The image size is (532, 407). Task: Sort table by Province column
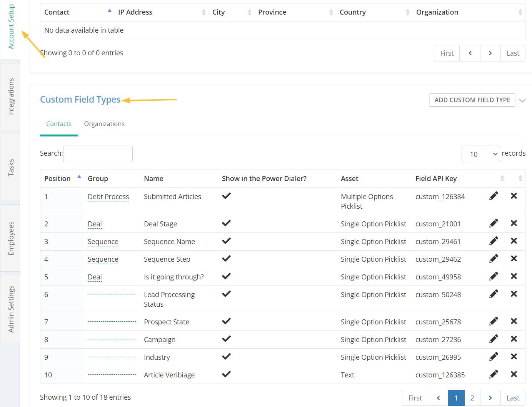point(295,12)
